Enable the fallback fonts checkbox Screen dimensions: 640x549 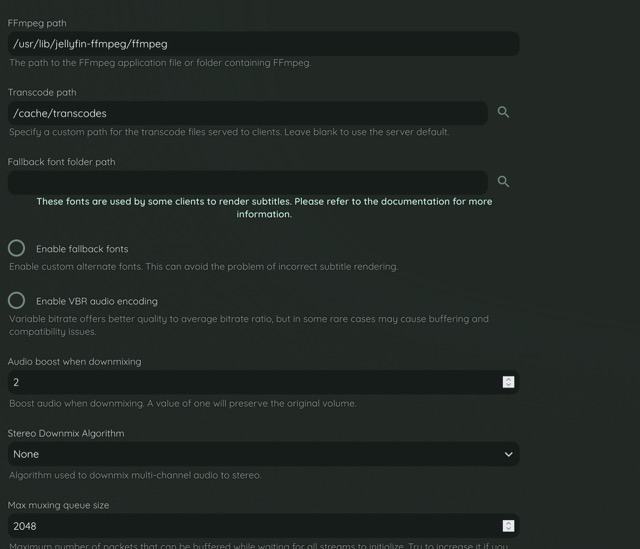coord(17,248)
